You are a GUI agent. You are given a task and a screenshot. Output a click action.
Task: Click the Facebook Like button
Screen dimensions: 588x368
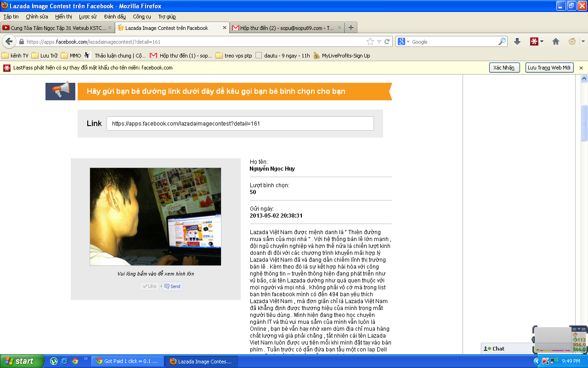click(x=149, y=286)
